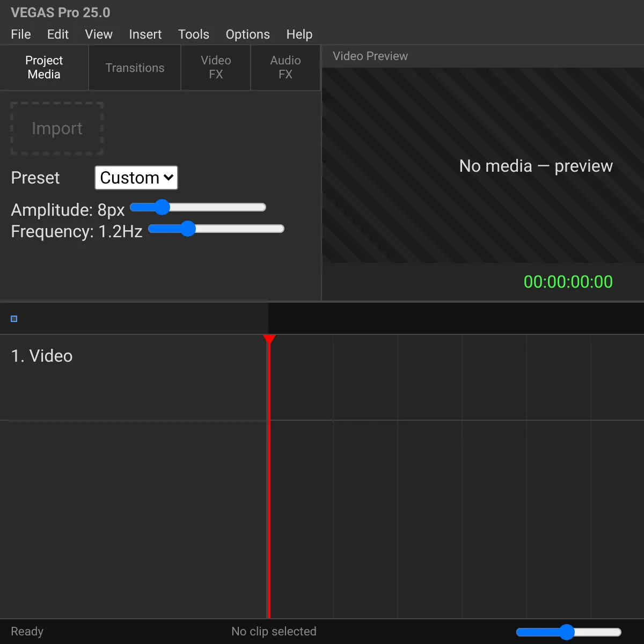Adjust the Amplitude slider
This screenshot has width=644, height=644.
tap(198, 207)
